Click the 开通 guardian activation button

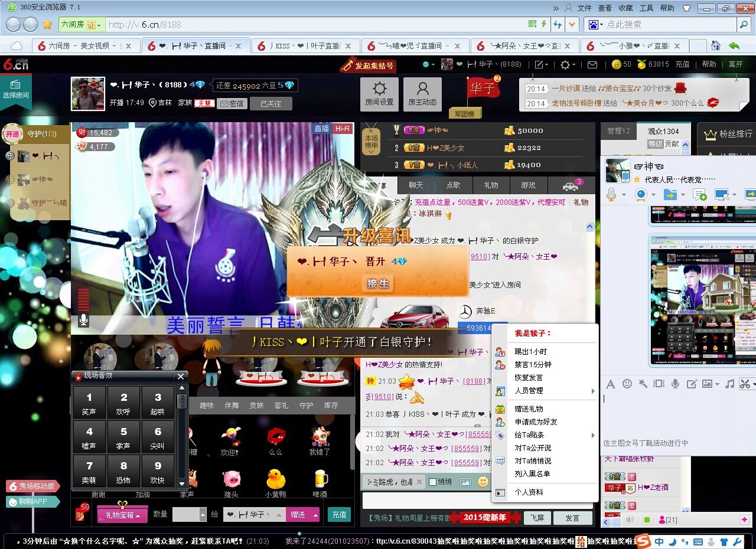(x=12, y=134)
